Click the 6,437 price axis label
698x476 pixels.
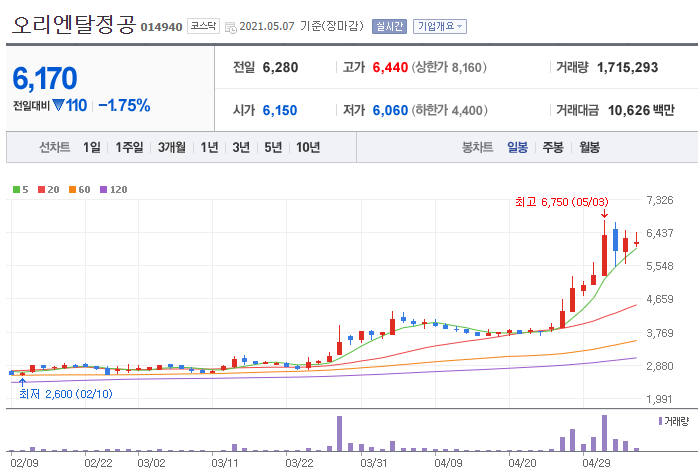pyautogui.click(x=660, y=233)
